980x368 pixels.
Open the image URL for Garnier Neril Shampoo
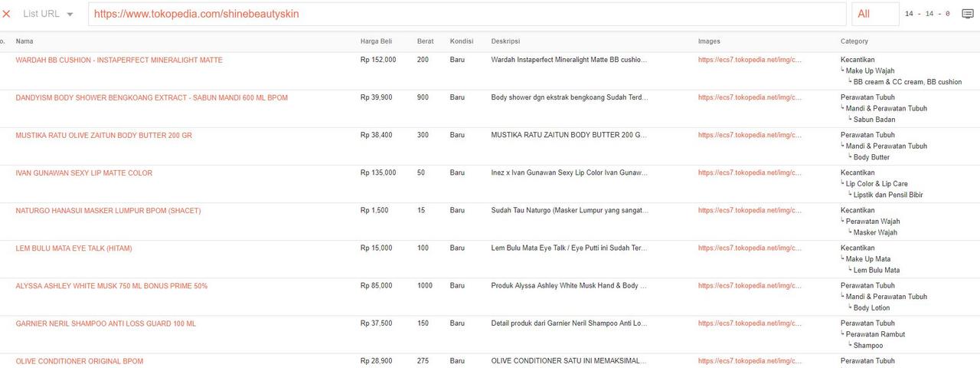tap(750, 324)
